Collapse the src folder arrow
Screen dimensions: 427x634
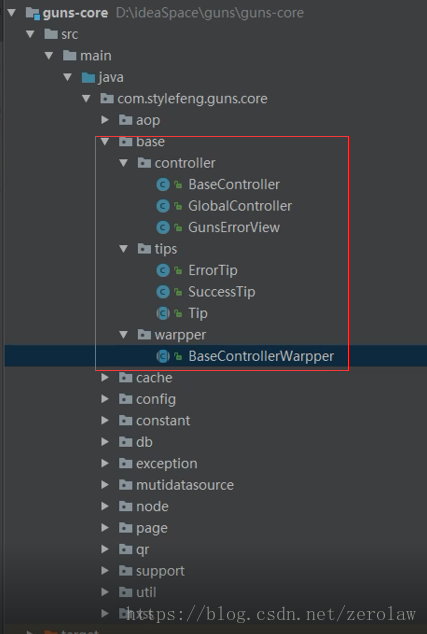(x=30, y=34)
